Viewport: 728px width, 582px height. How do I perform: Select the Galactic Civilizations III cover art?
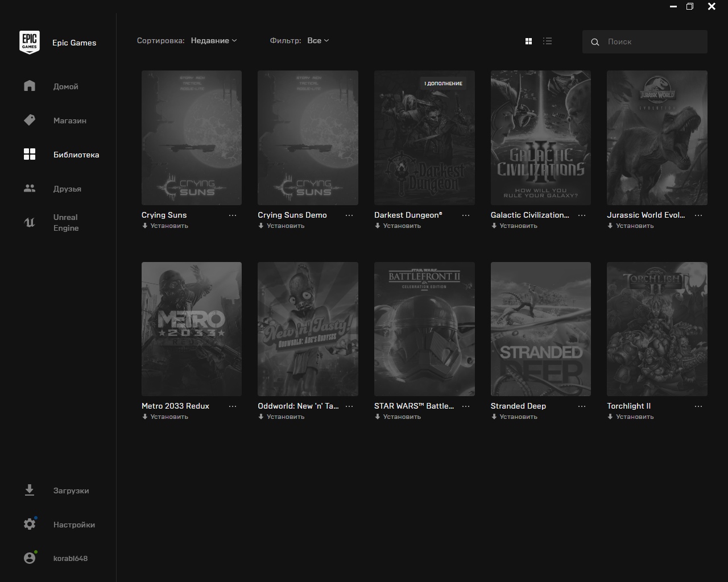tap(541, 138)
